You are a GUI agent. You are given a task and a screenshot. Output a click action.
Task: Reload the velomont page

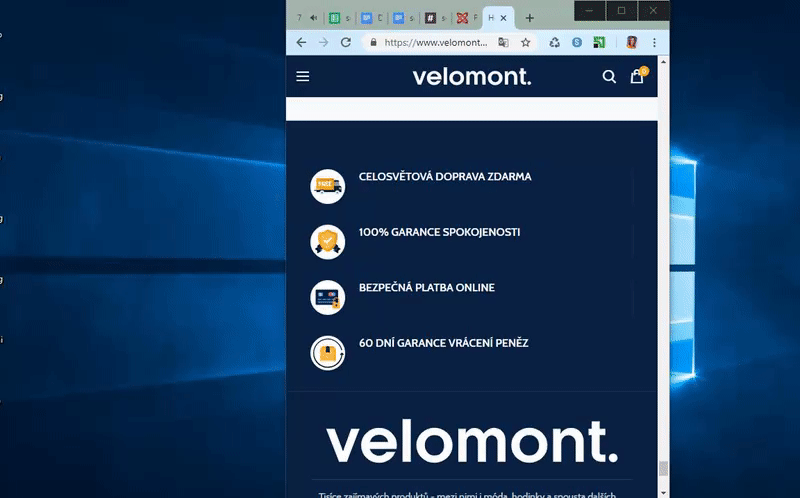click(346, 42)
